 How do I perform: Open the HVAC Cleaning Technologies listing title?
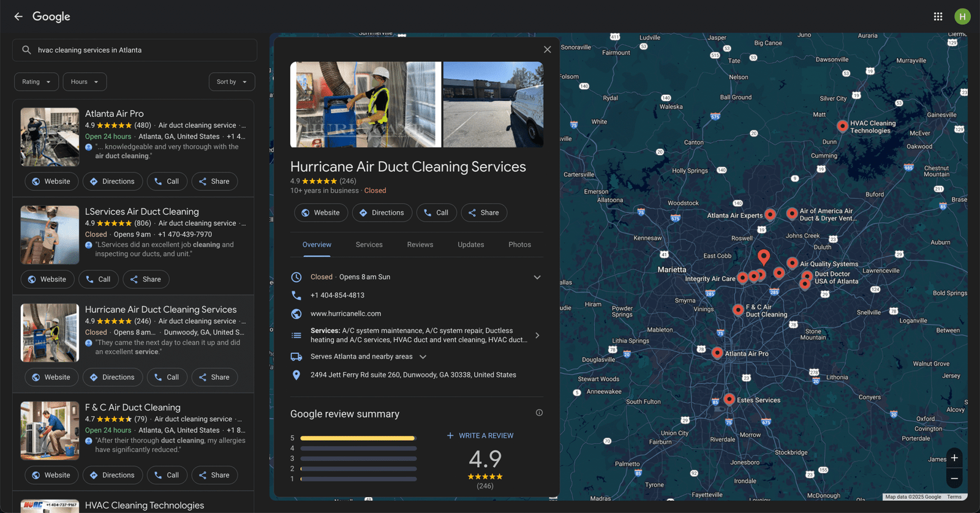[145, 506]
